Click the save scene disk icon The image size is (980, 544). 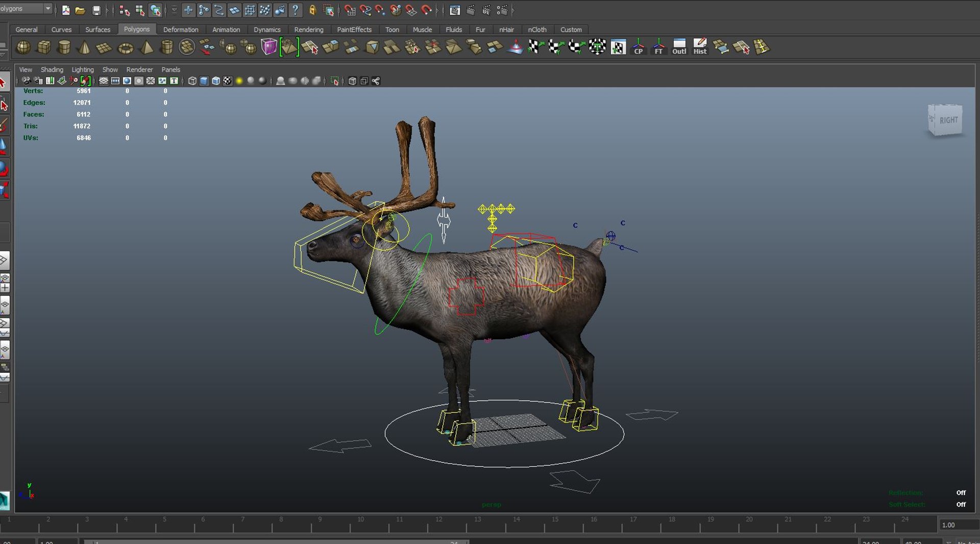(96, 10)
